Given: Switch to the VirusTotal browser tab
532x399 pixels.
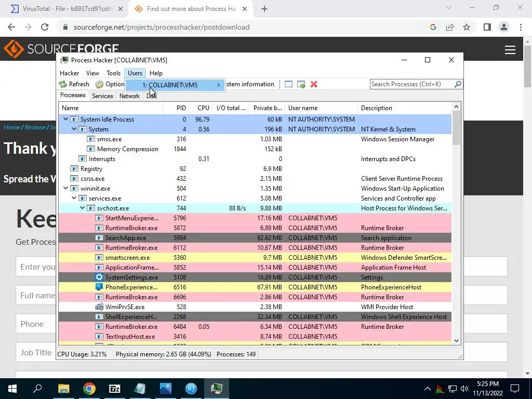Looking at the screenshot, I should (x=67, y=9).
